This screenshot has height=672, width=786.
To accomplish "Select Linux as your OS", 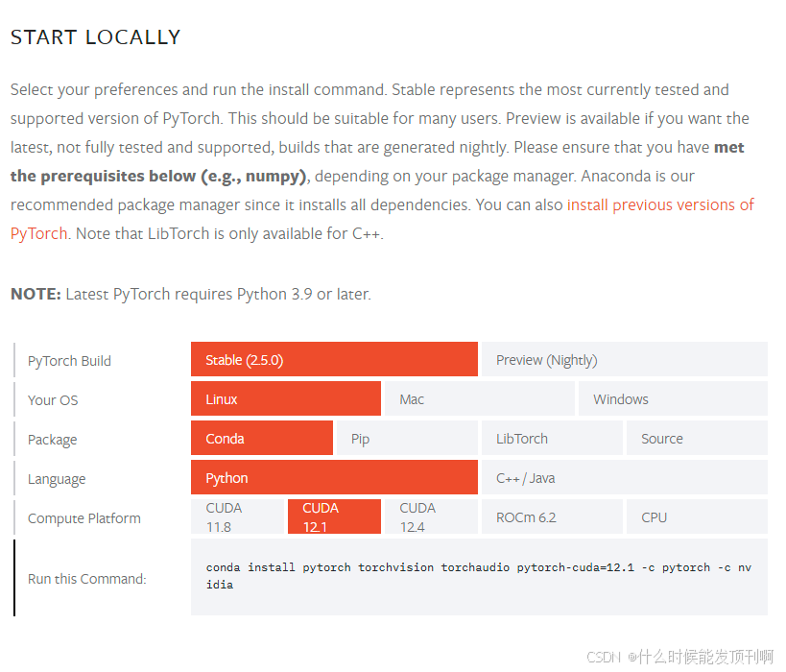I will point(286,398).
